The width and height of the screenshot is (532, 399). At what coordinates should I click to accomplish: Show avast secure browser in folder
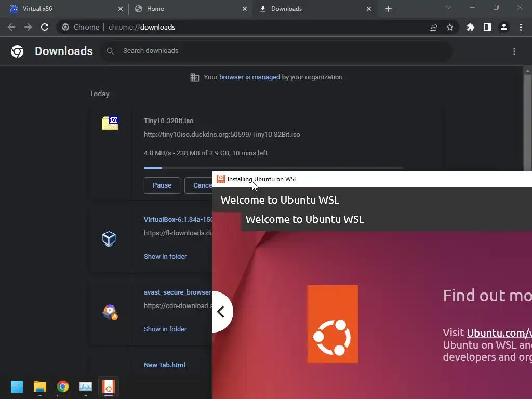click(x=165, y=329)
